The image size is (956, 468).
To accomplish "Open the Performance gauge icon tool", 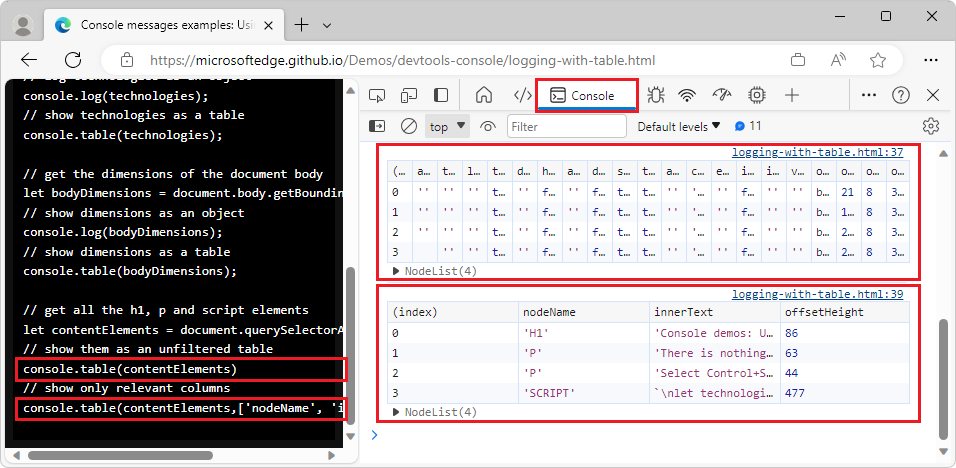I will pos(721,96).
